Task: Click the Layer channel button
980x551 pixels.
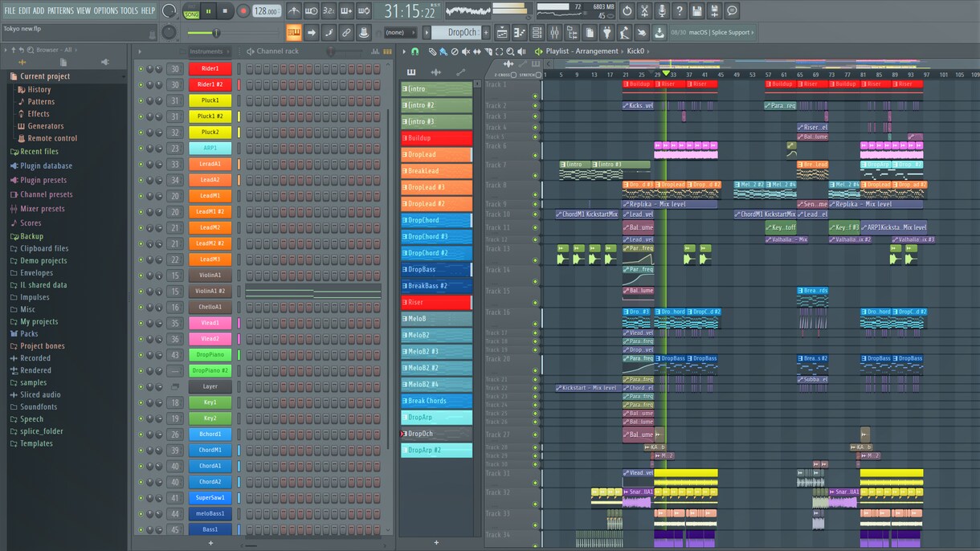Action: [210, 386]
